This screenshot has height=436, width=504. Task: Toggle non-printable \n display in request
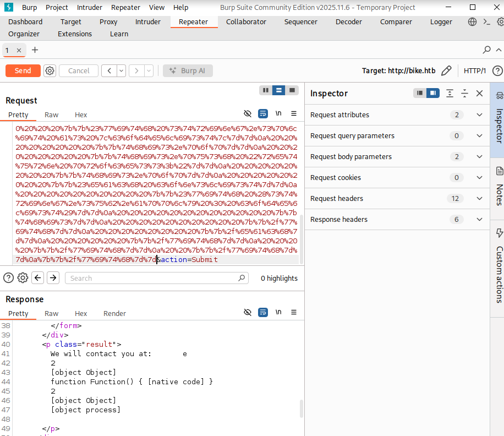(x=278, y=113)
